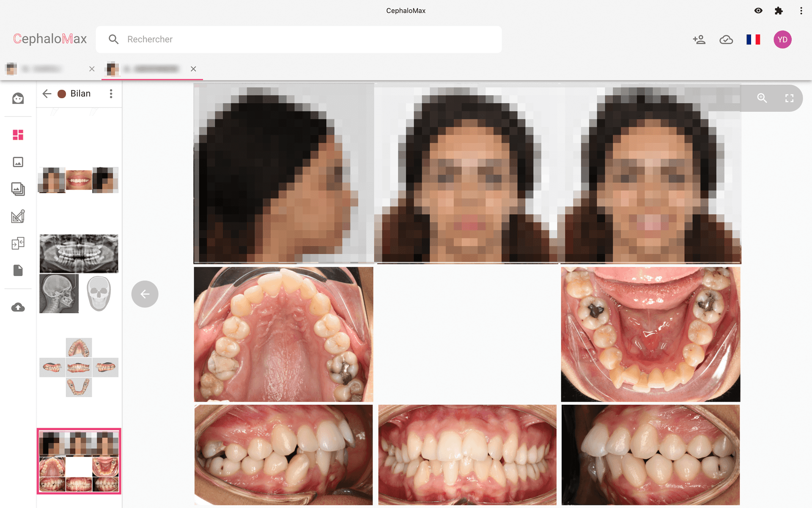Toggle fullscreen view of the photo board
The image size is (812, 508).
tap(789, 98)
